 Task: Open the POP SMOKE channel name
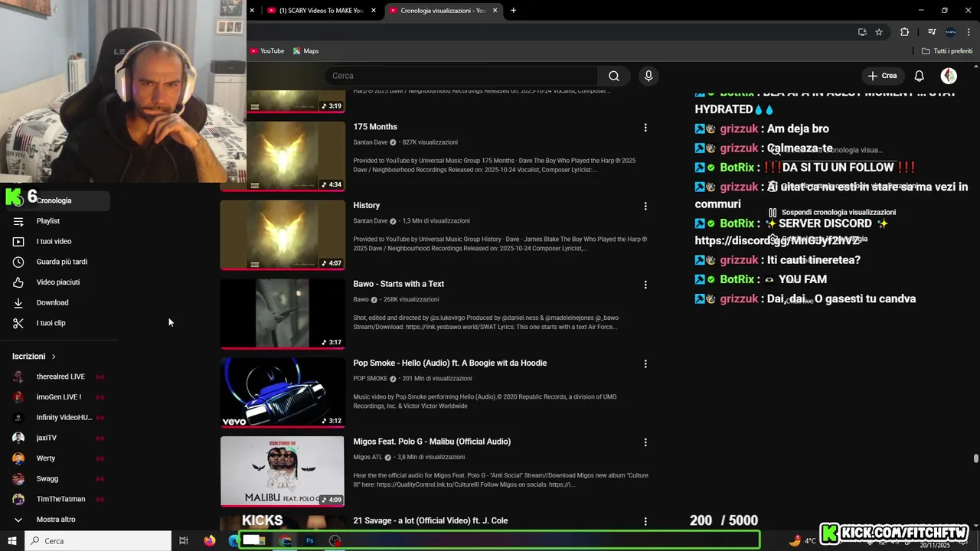pyautogui.click(x=371, y=379)
